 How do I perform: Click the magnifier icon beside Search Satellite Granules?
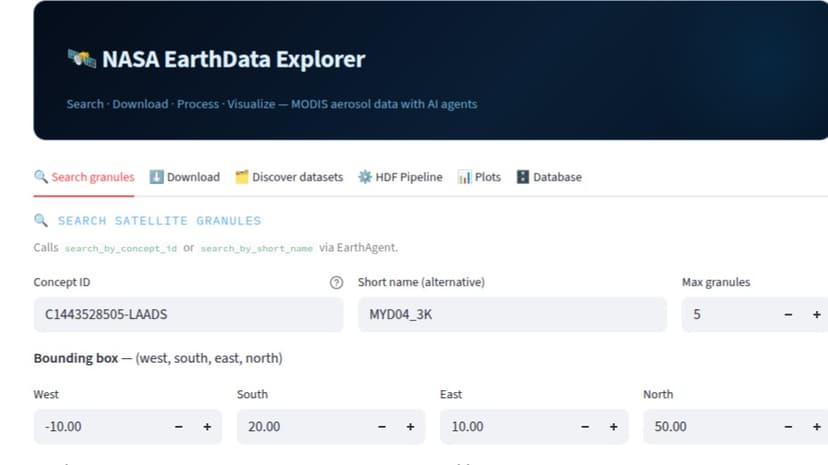(41, 220)
